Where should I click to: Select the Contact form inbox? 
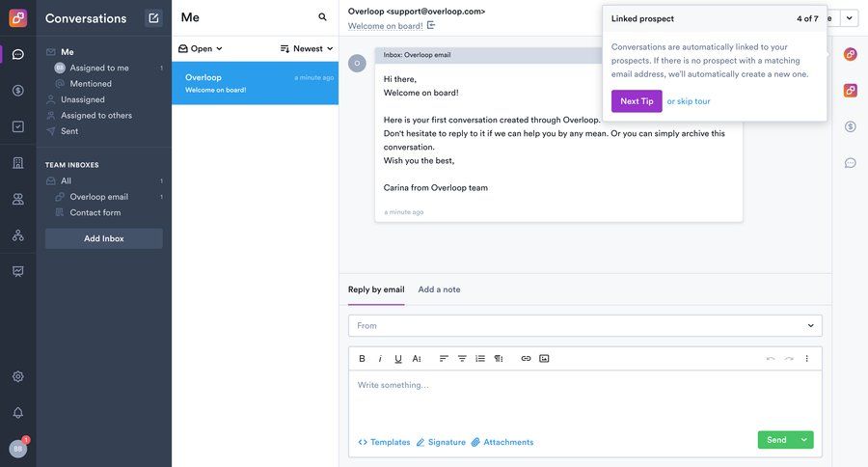point(95,212)
